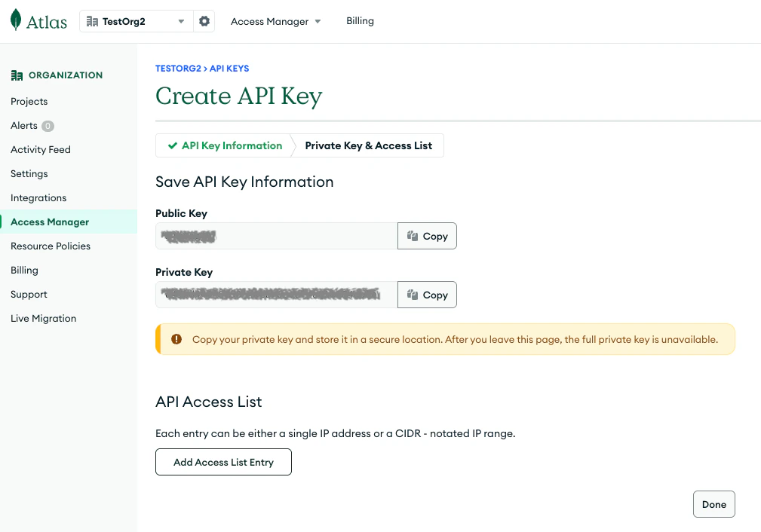Click the warning icon on the yellow banner
Image resolution: width=761 pixels, height=532 pixels.
(x=176, y=339)
